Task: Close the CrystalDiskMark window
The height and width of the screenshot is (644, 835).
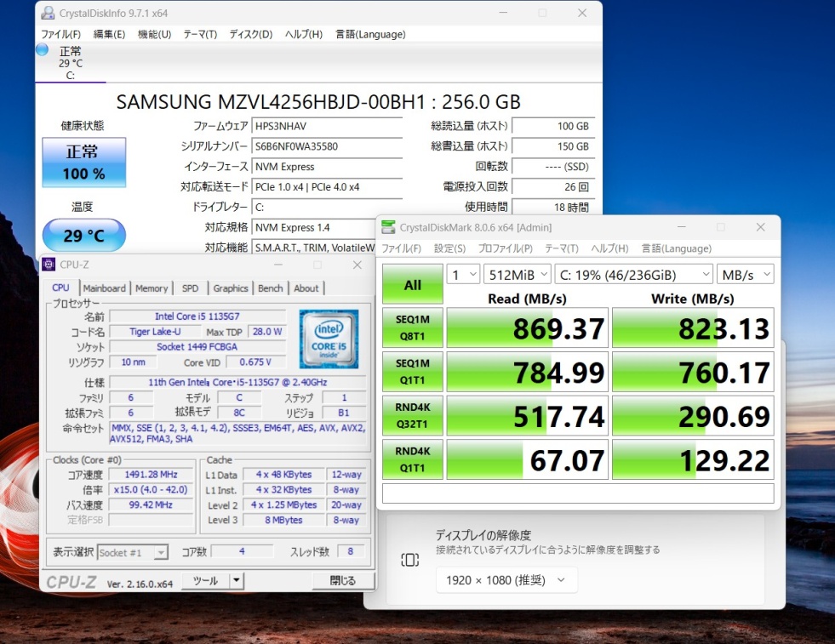Action: pos(760,227)
